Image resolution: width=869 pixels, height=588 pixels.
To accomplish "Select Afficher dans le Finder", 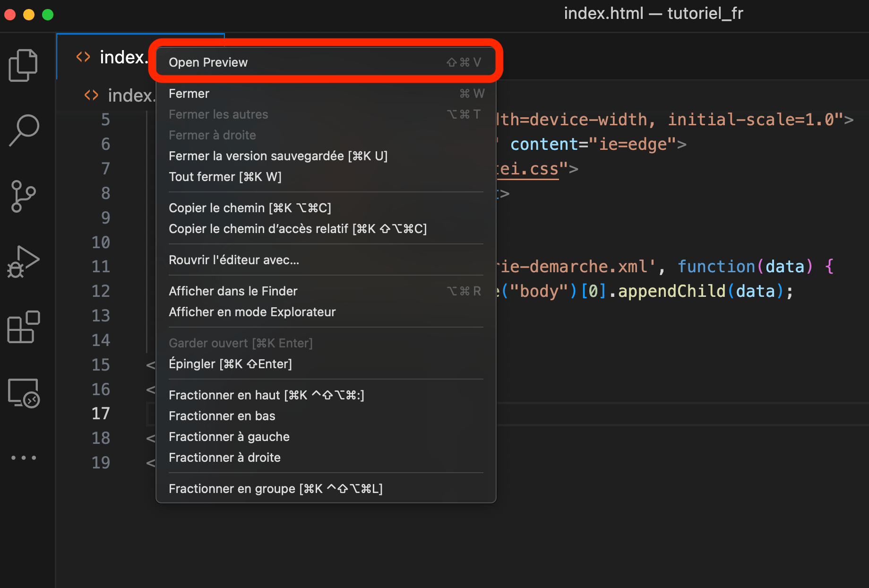I will 233,291.
